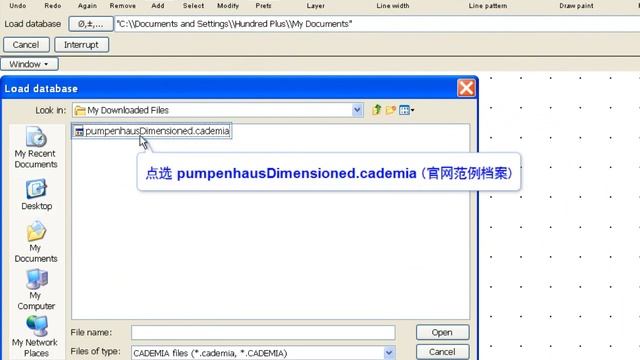This screenshot has width=640, height=360.
Task: Click the top Cancel command button
Action: 26,44
